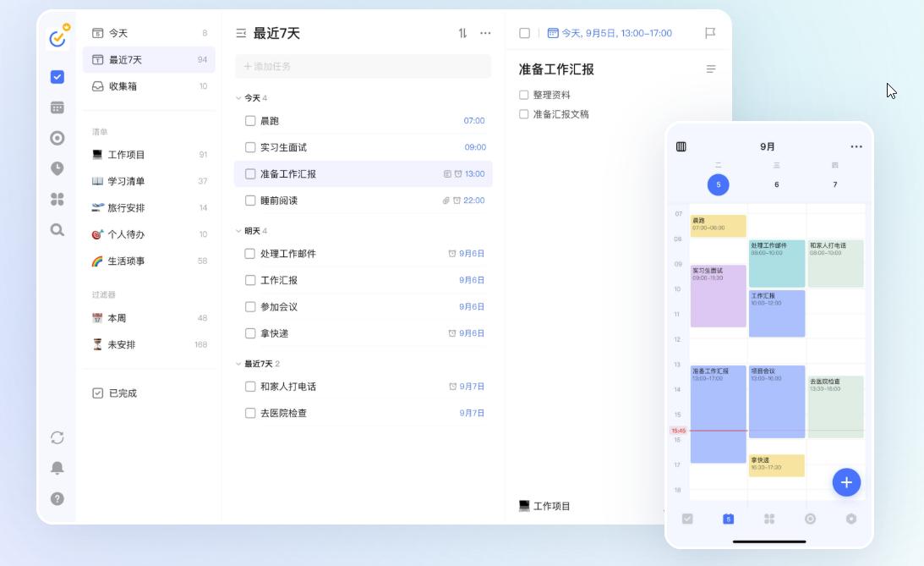The height and width of the screenshot is (566, 924).
Task: Open the notifications bell icon
Action: 57,468
